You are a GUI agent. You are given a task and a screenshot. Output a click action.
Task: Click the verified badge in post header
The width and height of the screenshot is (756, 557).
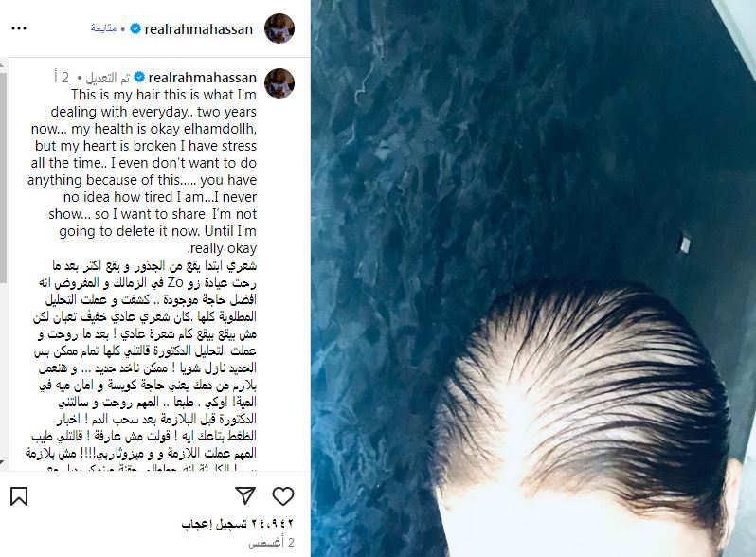[136, 29]
